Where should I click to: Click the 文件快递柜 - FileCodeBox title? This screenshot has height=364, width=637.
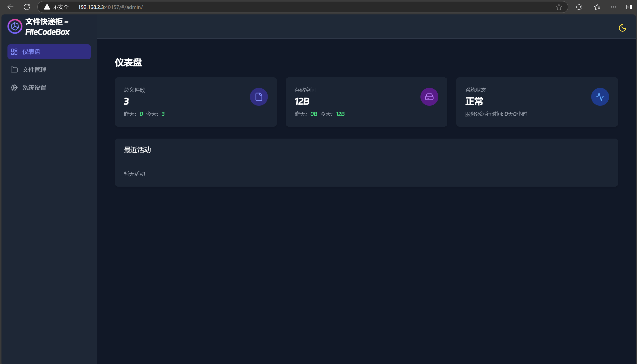(x=47, y=27)
